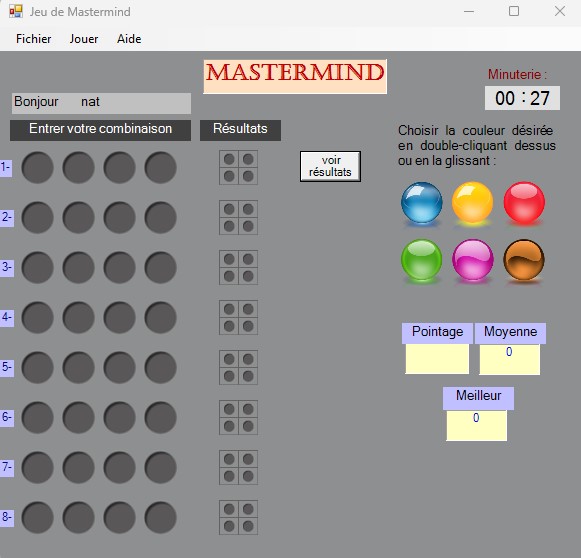Click fourth peg slot in row 7
Screen dimensions: 581x558
[x=160, y=468]
